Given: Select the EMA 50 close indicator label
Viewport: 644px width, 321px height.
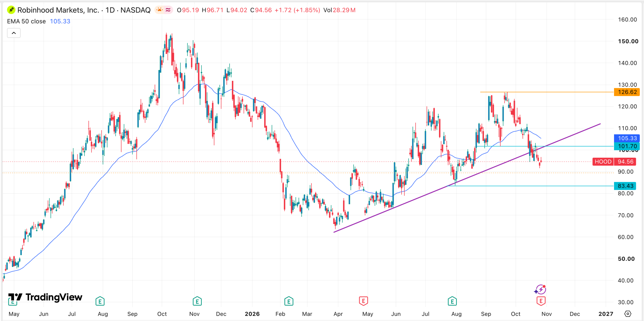Looking at the screenshot, I should pyautogui.click(x=26, y=21).
